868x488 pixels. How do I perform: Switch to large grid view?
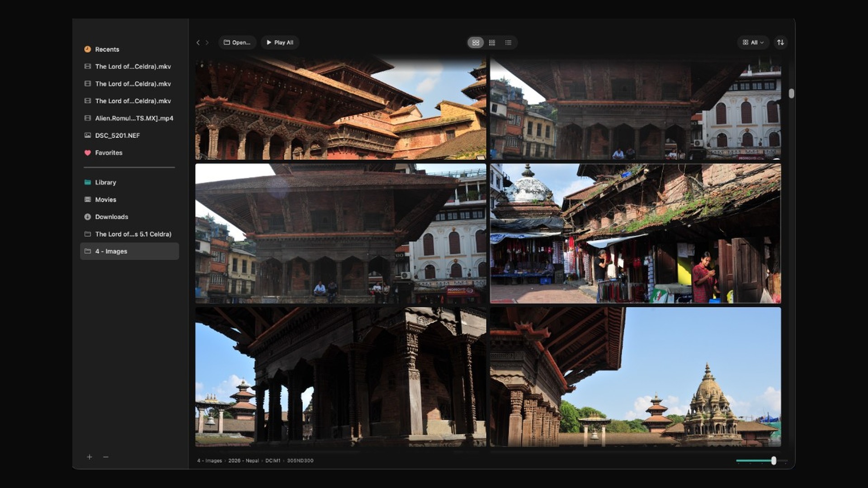click(476, 42)
